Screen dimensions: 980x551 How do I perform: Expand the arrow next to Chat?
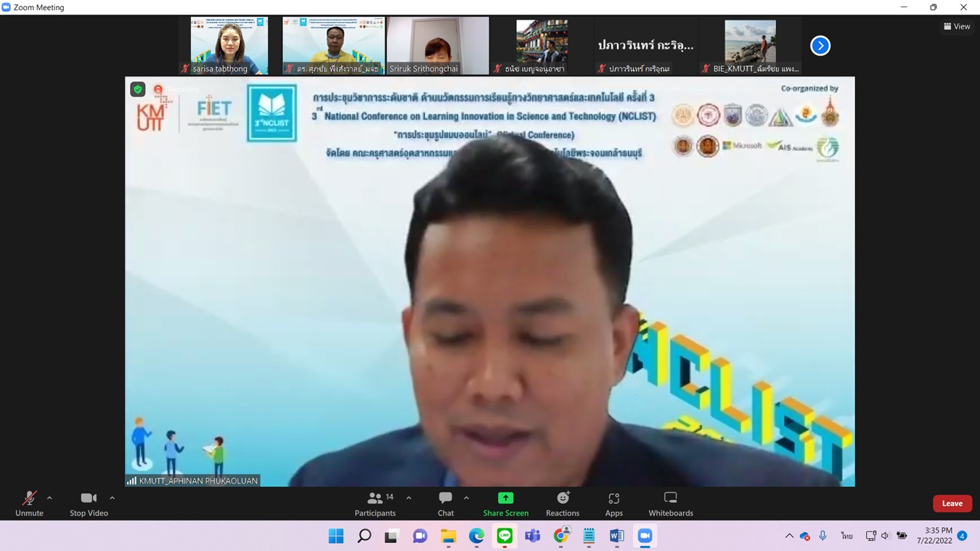point(466,498)
